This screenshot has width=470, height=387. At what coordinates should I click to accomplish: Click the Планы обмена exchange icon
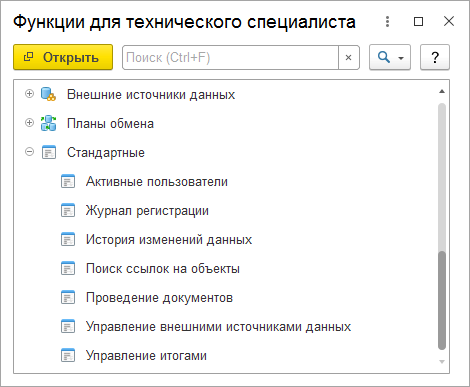click(49, 123)
